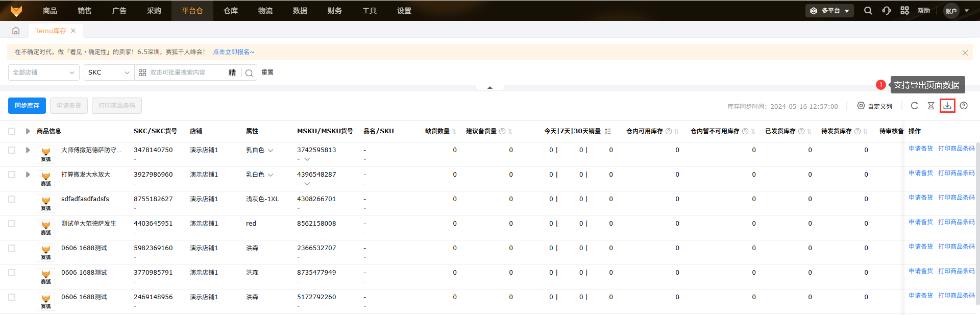Open the app grid icon beside 帮助
This screenshot has width=980, height=315.
904,11
